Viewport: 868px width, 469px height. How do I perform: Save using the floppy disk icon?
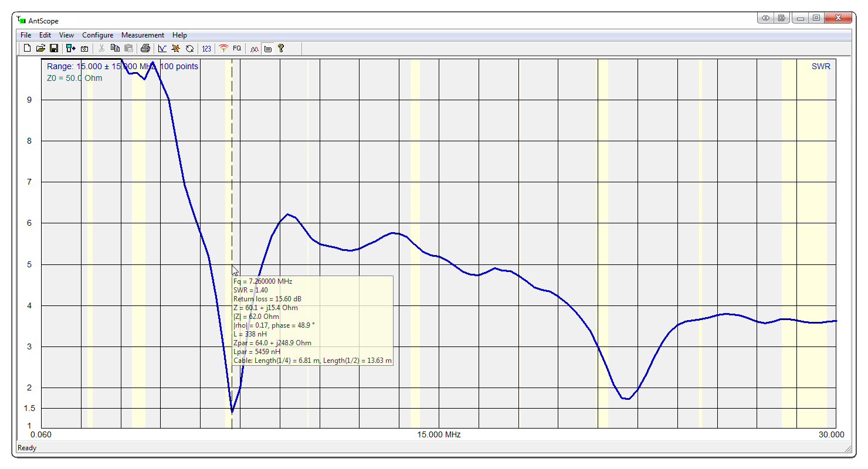(53, 49)
